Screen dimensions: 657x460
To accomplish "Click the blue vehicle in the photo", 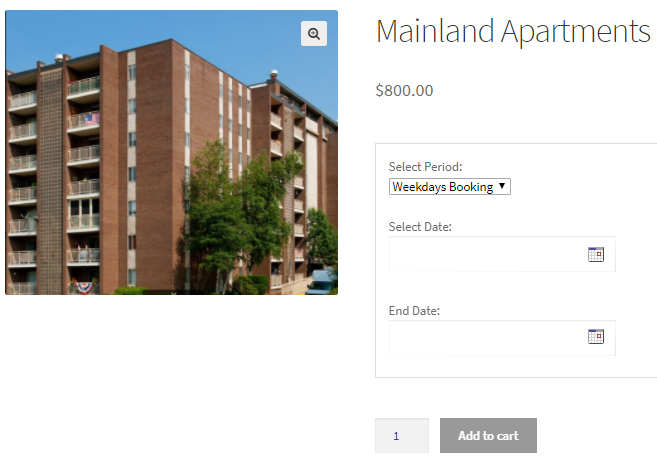I will [x=322, y=281].
